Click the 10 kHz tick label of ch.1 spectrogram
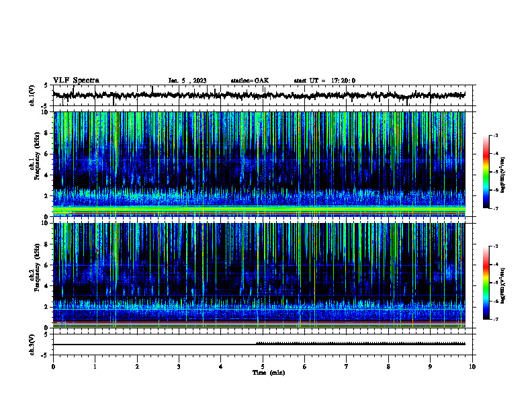Screen dimensions: 532x411 point(47,112)
